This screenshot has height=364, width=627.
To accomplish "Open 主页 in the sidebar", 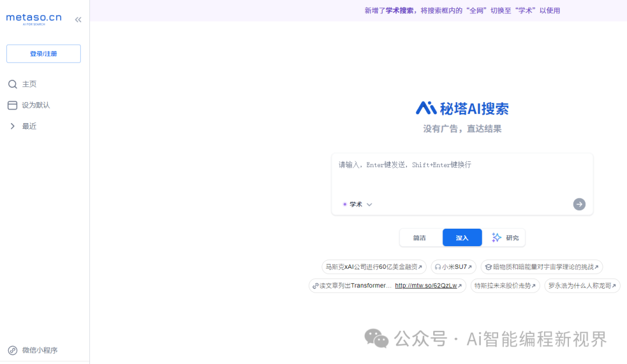I will pos(29,84).
